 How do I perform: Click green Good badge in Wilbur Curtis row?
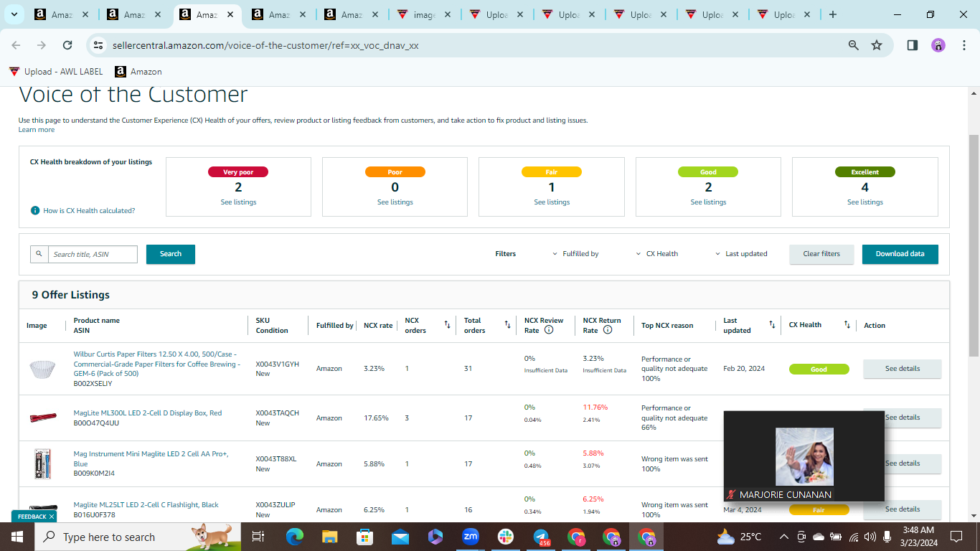pyautogui.click(x=819, y=369)
